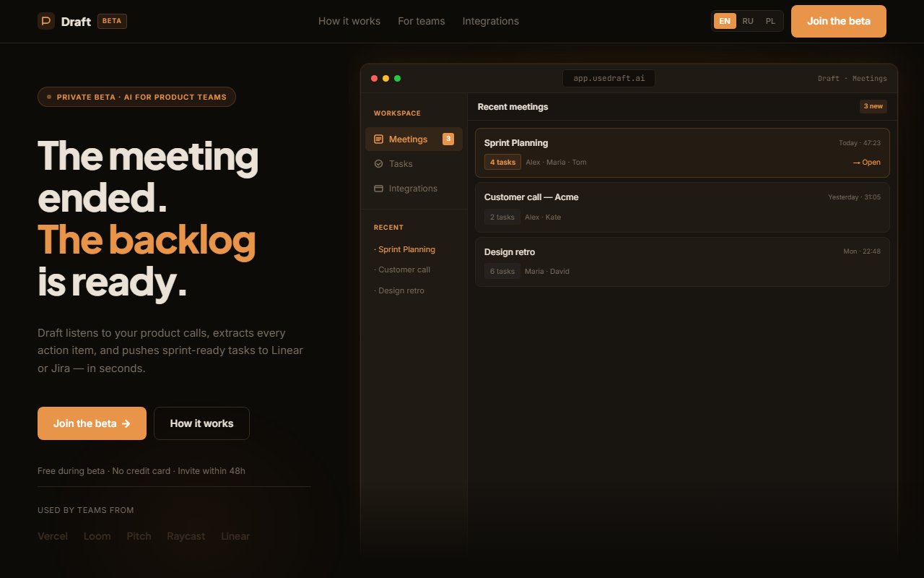Click the red window close dot
Screen dimensions: 924x578
[374, 78]
